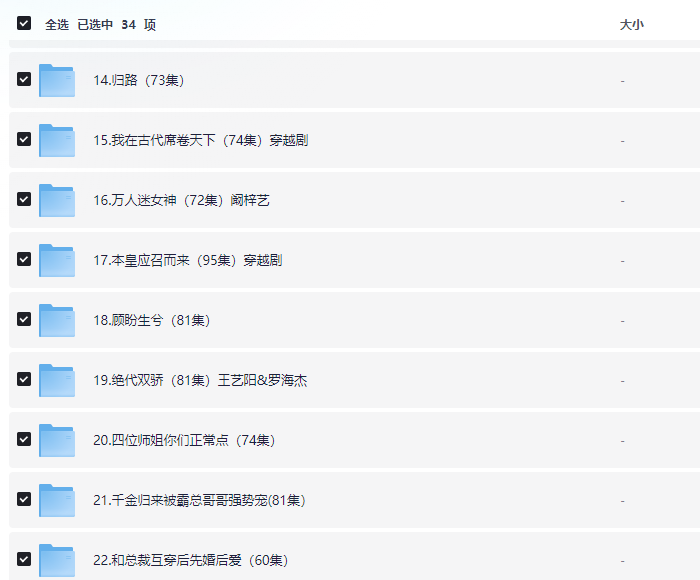Screen dimensions: 700x580
Task: Click folder icon for 14.归路
Action: pos(57,80)
